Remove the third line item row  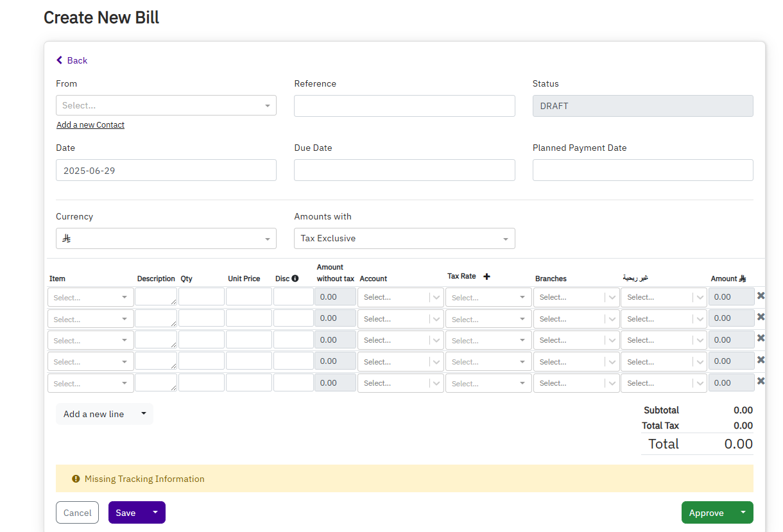point(761,338)
